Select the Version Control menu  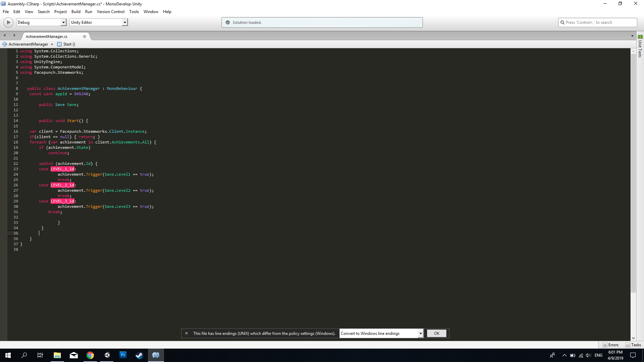111,11
